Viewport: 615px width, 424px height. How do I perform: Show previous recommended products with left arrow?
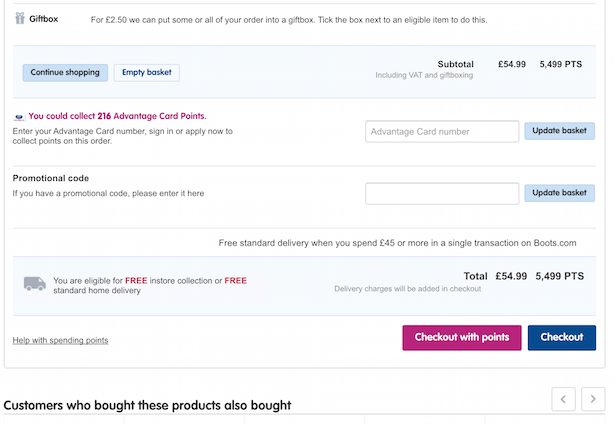(564, 399)
